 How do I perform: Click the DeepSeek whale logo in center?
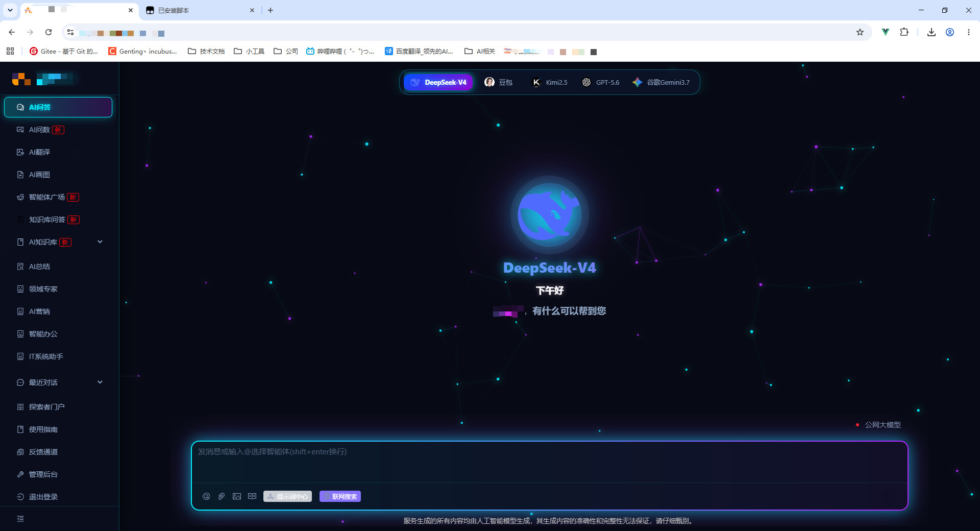click(550, 215)
